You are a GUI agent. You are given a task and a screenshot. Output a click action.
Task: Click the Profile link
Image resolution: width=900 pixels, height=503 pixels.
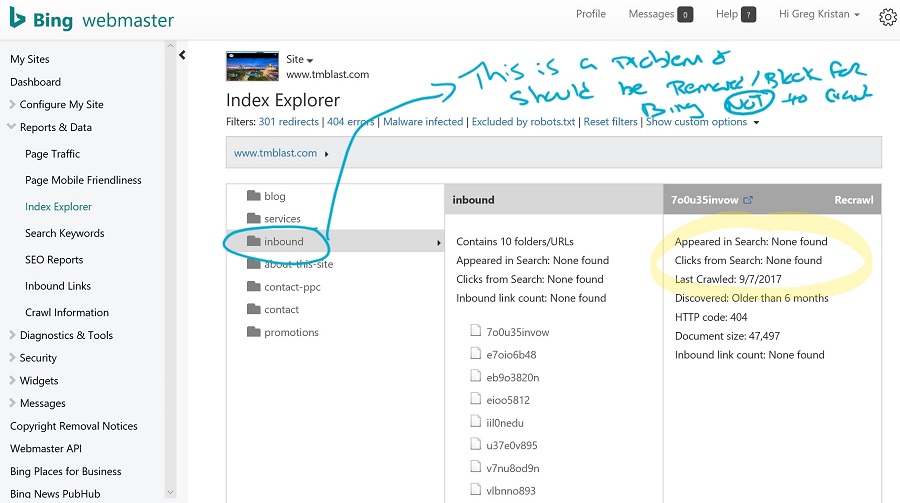(591, 14)
